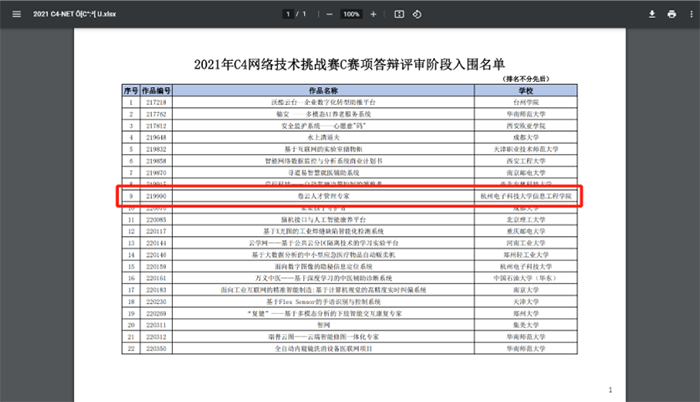700x402 pixels.
Task: Toggle fit to page icon
Action: pos(399,14)
